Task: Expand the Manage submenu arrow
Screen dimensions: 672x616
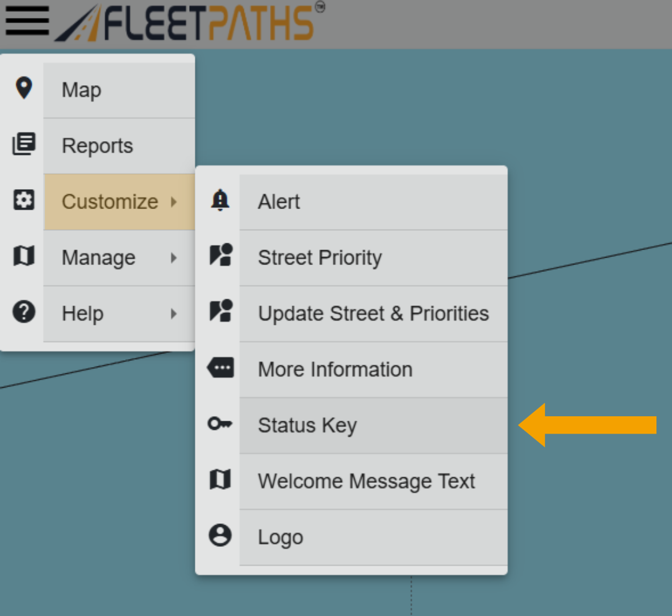Action: point(174,258)
